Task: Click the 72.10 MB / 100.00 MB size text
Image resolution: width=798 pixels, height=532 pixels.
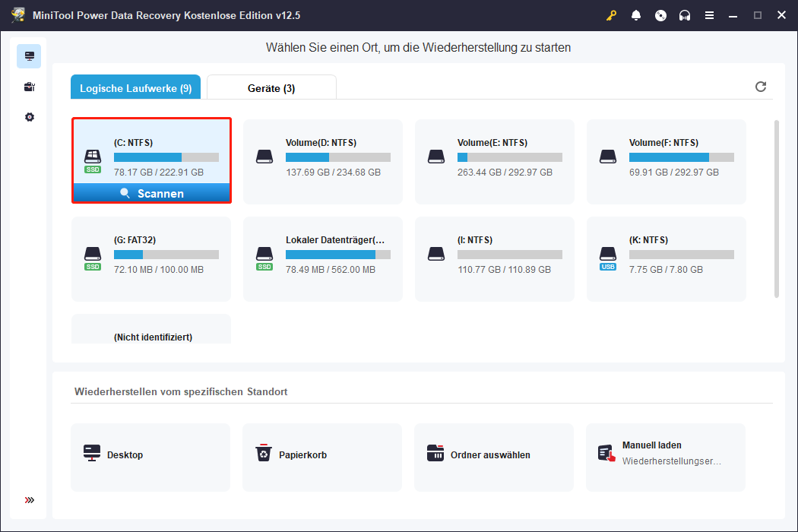Action: pos(159,269)
